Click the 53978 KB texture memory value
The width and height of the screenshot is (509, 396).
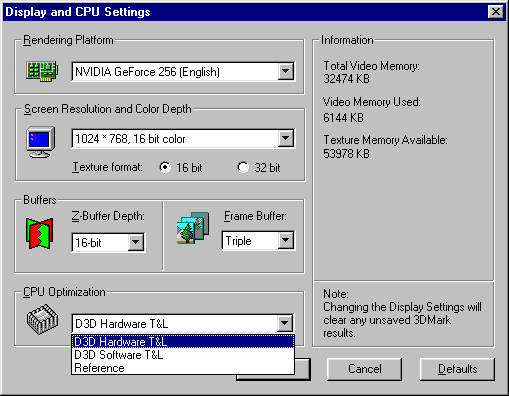[x=346, y=154]
